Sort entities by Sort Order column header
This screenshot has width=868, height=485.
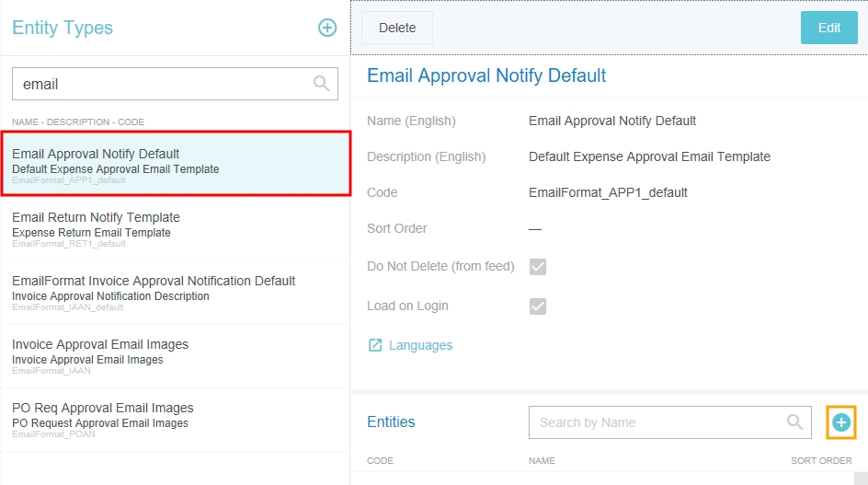pos(821,460)
